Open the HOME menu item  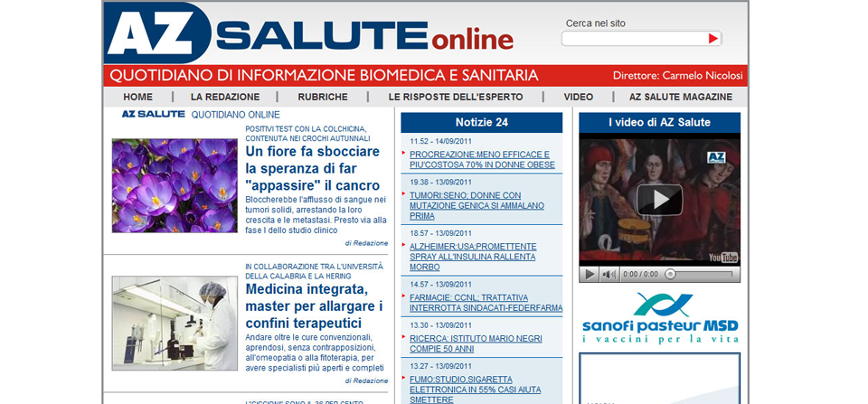click(137, 97)
